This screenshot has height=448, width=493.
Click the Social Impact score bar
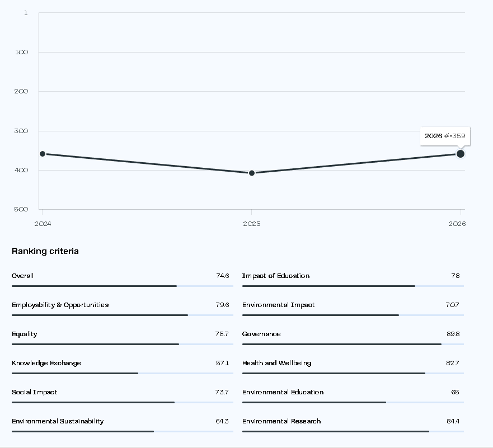pyautogui.click(x=123, y=403)
